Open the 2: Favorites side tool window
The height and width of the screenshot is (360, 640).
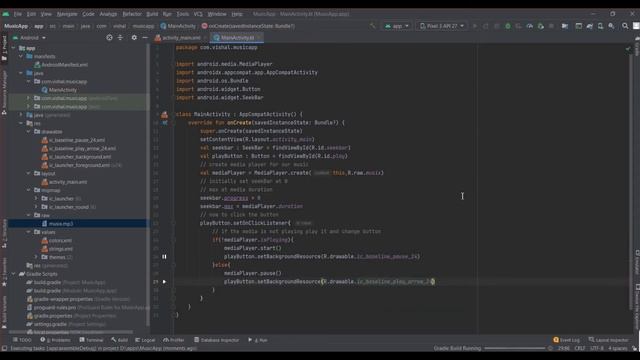pyautogui.click(x=4, y=272)
